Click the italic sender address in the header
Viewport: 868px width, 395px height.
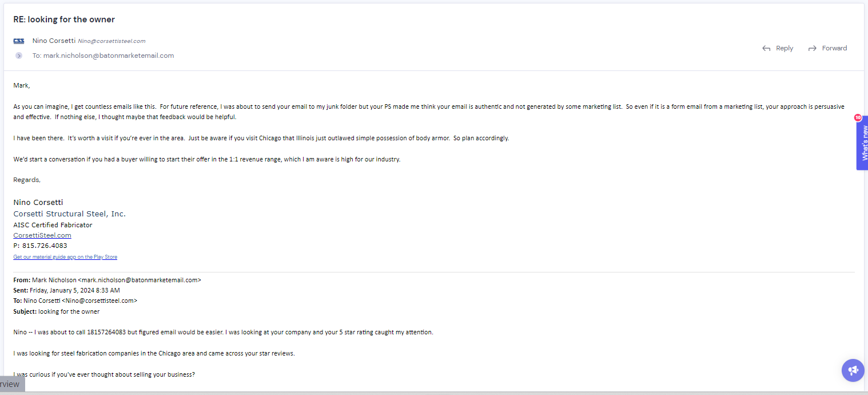tap(112, 41)
